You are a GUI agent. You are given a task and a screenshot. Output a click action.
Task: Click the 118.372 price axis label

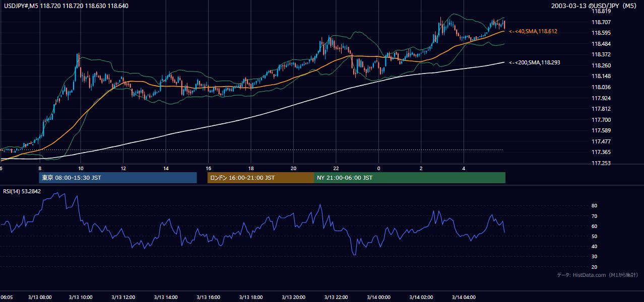[x=601, y=54]
